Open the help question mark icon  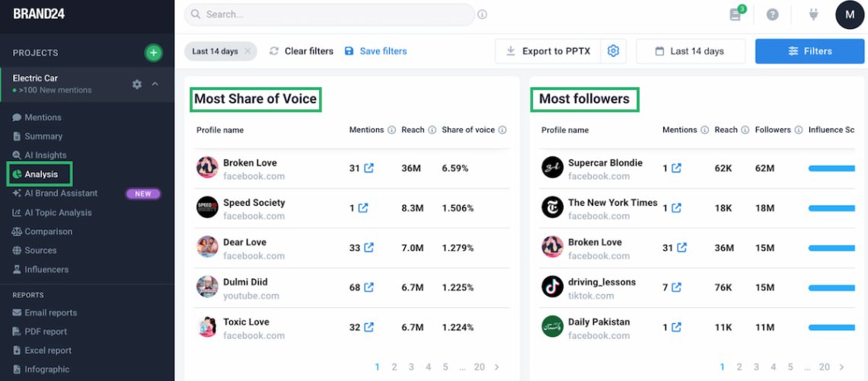[x=772, y=14]
